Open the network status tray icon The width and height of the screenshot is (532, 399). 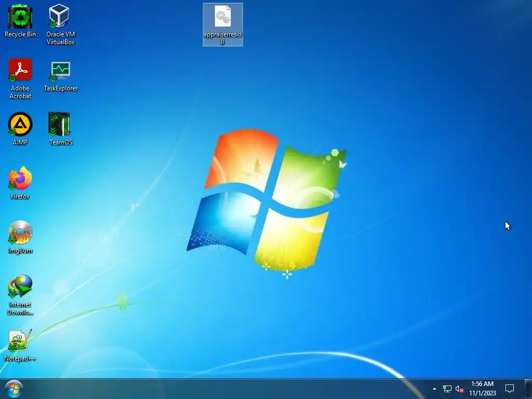point(447,389)
